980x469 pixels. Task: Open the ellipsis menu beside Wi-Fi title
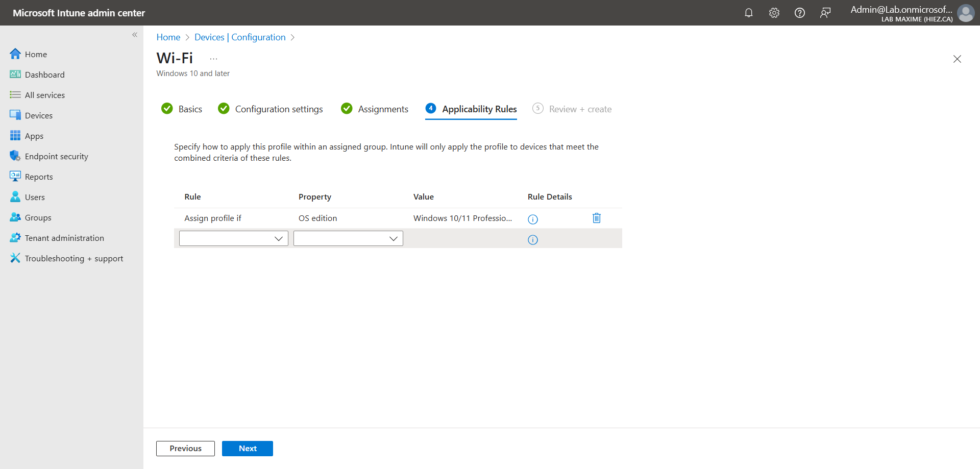pos(213,59)
